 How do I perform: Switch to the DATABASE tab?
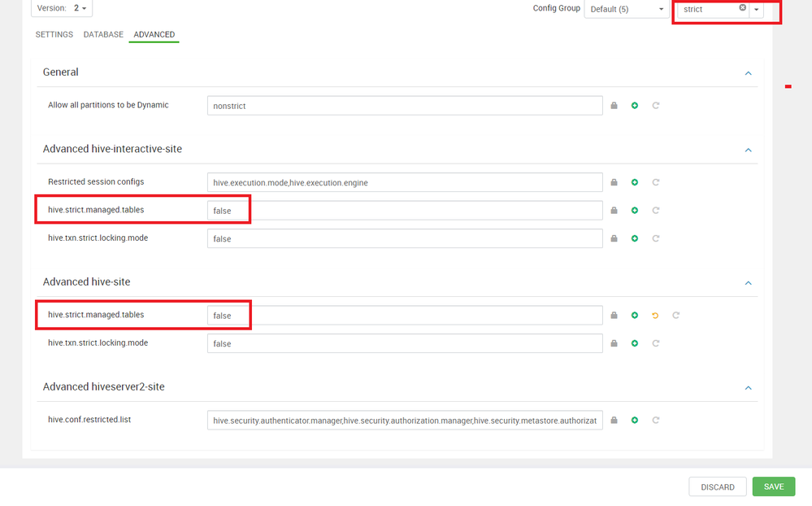(103, 34)
